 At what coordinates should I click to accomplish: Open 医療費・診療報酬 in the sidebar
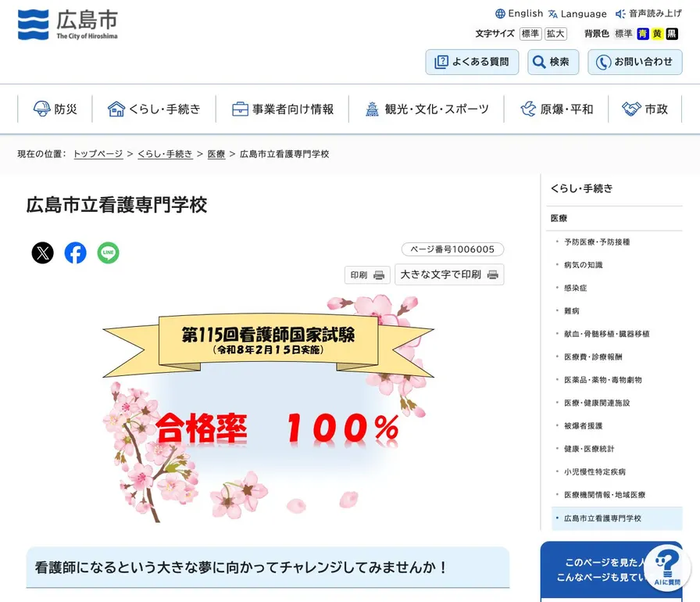point(593,357)
